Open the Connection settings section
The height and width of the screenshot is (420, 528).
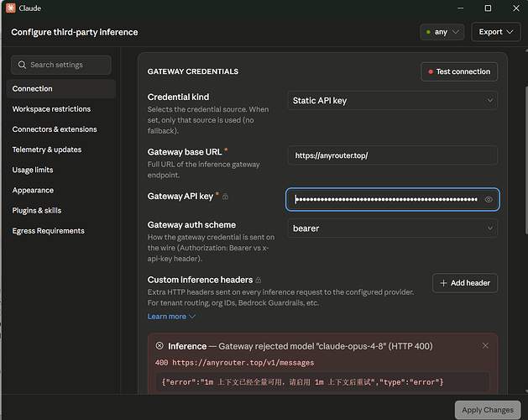[61, 89]
